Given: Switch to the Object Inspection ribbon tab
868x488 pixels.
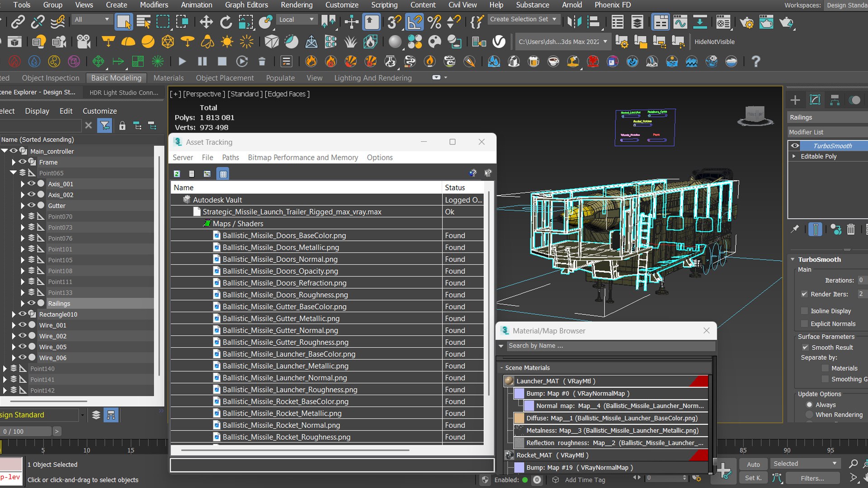Looking at the screenshot, I should click(50, 78).
